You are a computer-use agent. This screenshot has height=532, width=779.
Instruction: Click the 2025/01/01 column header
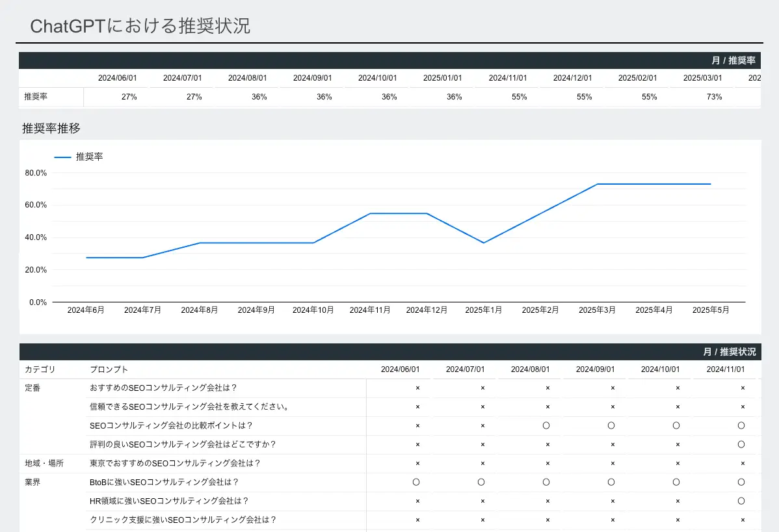point(443,78)
